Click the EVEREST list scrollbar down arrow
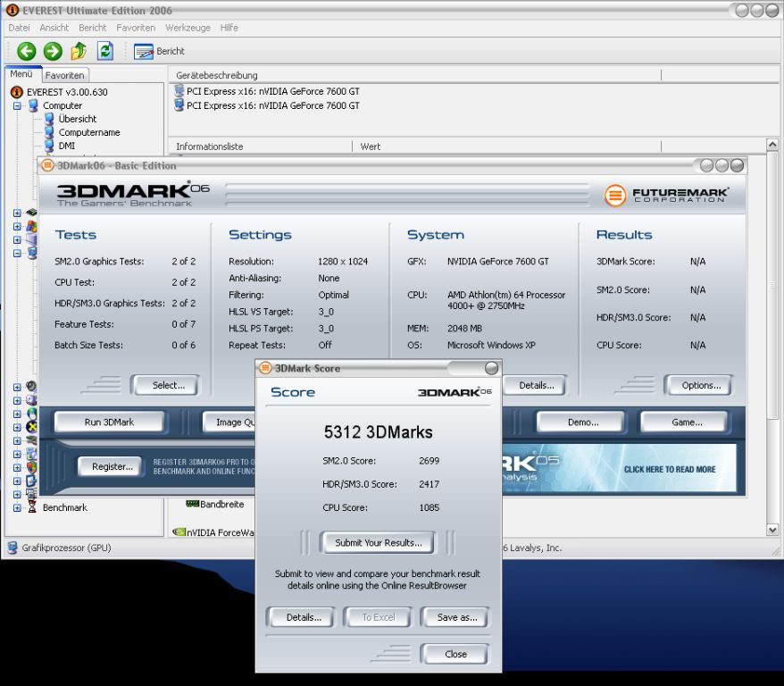 pos(772,530)
